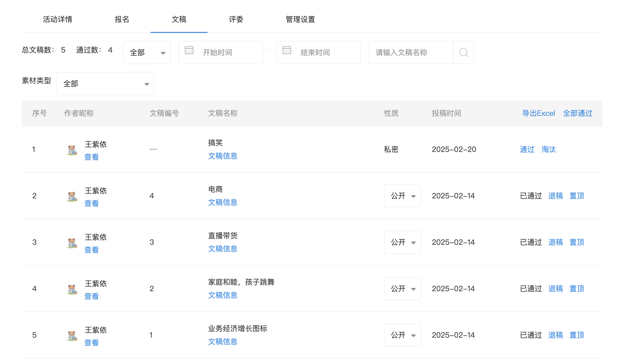Open the 管理设置 tab
Screen dimensions: 631x364
(300, 19)
